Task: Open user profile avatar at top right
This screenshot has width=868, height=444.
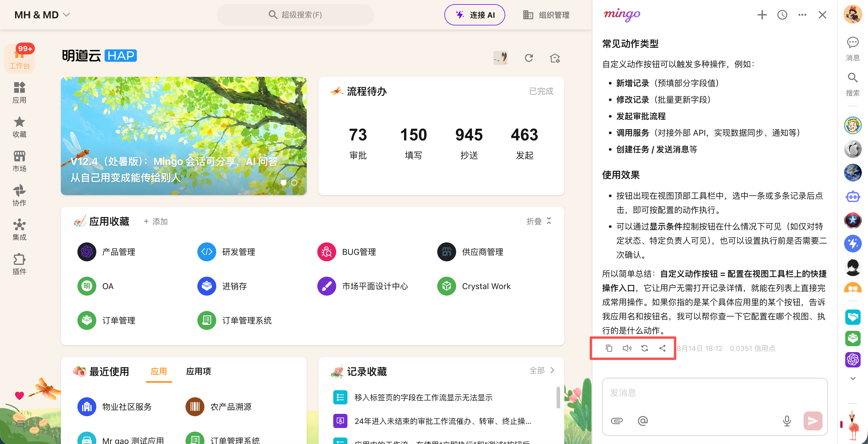Action: coord(853,14)
